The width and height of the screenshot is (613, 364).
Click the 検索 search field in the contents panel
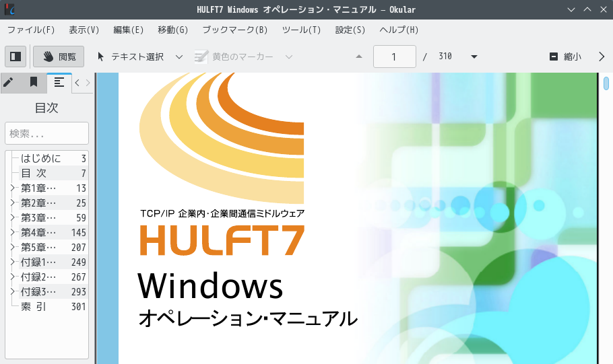pos(47,133)
